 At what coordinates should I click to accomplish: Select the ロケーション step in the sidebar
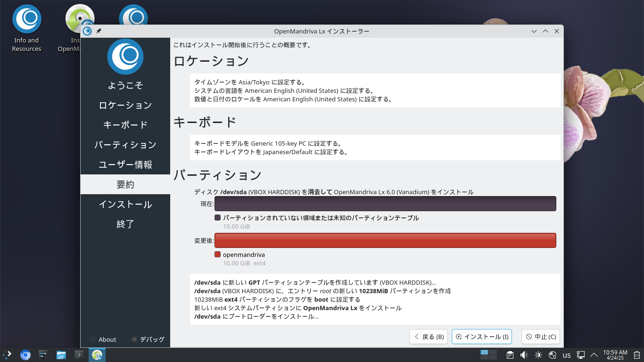tap(125, 105)
